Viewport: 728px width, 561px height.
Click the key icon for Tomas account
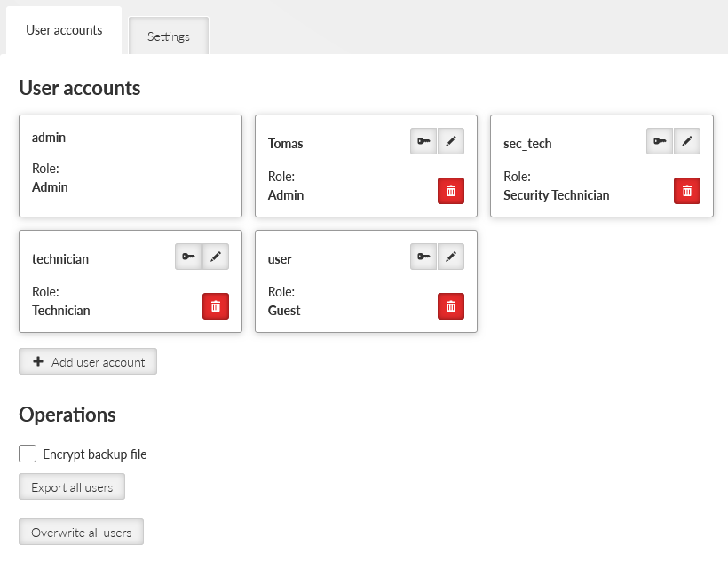[x=423, y=141]
